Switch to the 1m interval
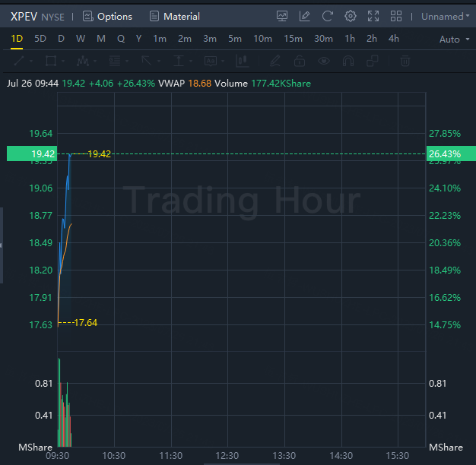This screenshot has height=465, width=476. (x=160, y=39)
